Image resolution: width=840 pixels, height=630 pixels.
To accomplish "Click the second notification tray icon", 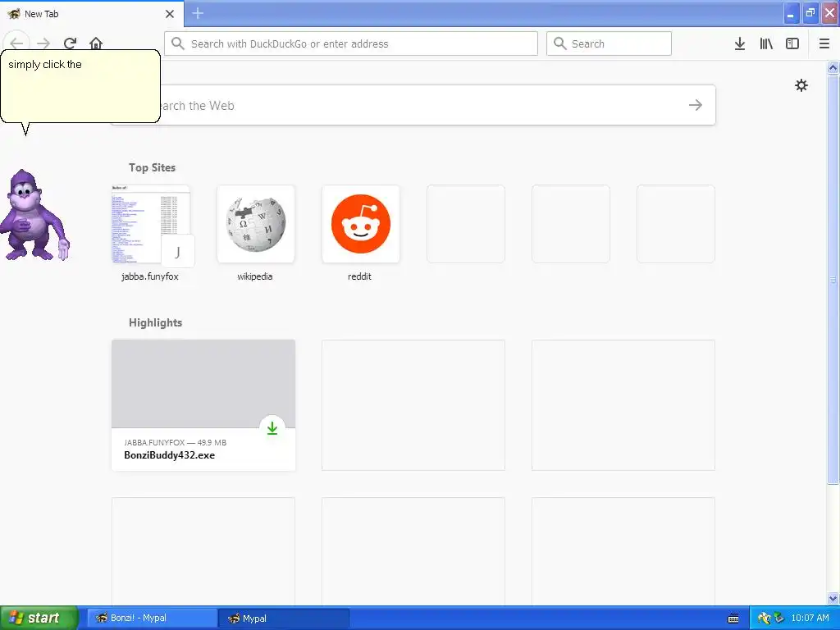I will pos(778,619).
